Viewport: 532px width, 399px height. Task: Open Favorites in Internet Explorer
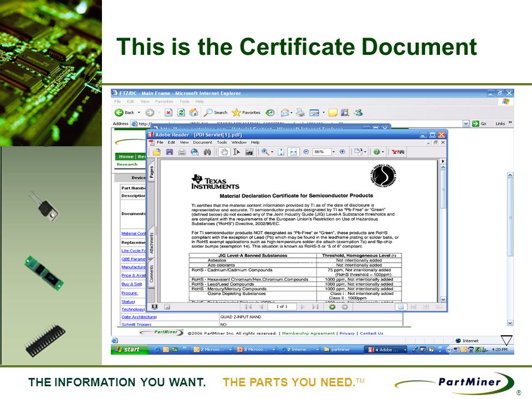pos(246,112)
